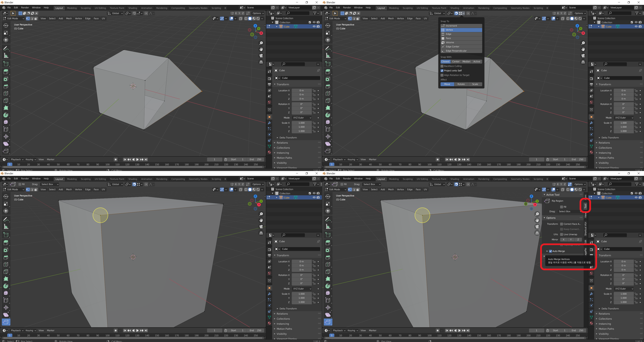Viewport: 644px width, 342px height.
Task: Toggle Fill checkbox in bottom-left window header
Action: point(20,184)
